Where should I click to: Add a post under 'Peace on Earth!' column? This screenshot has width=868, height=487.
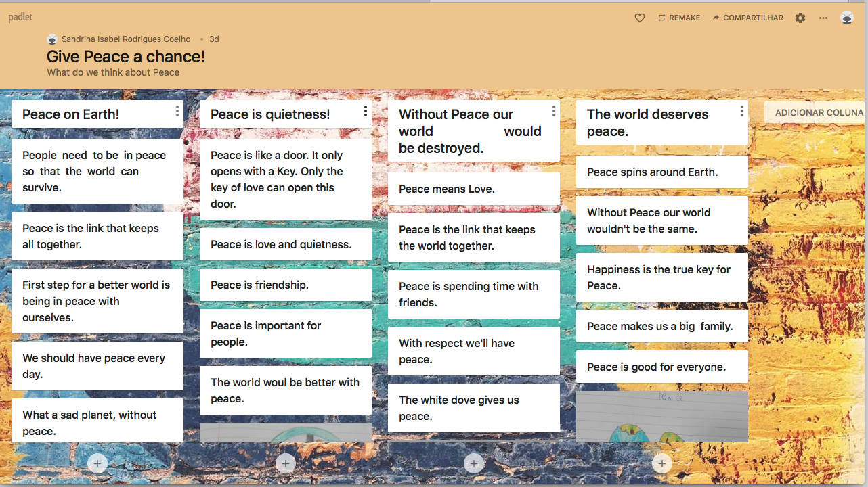tap(97, 463)
